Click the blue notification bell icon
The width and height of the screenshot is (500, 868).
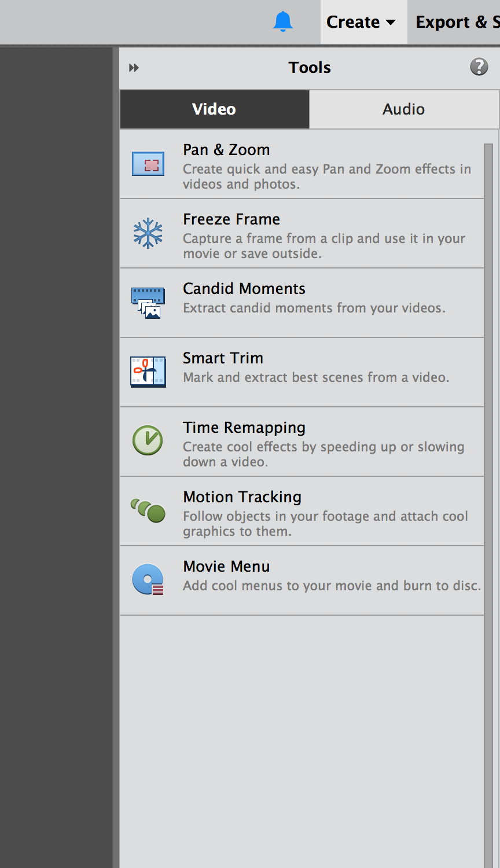pos(283,21)
